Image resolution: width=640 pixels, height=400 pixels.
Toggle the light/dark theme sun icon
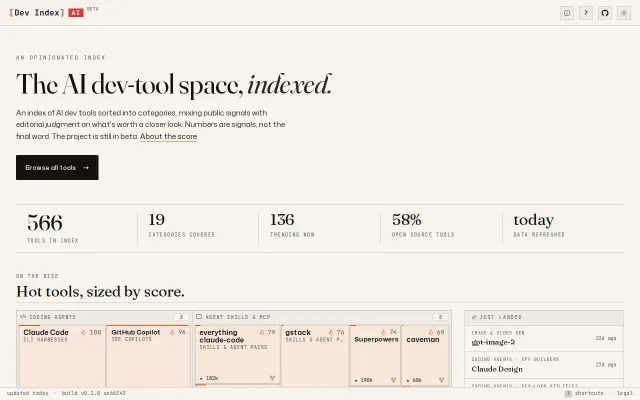coord(624,13)
